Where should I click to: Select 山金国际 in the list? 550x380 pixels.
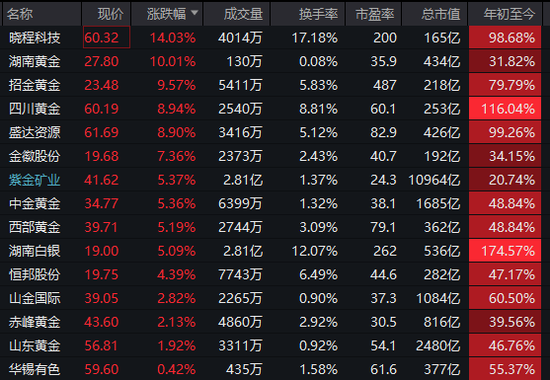(34, 298)
